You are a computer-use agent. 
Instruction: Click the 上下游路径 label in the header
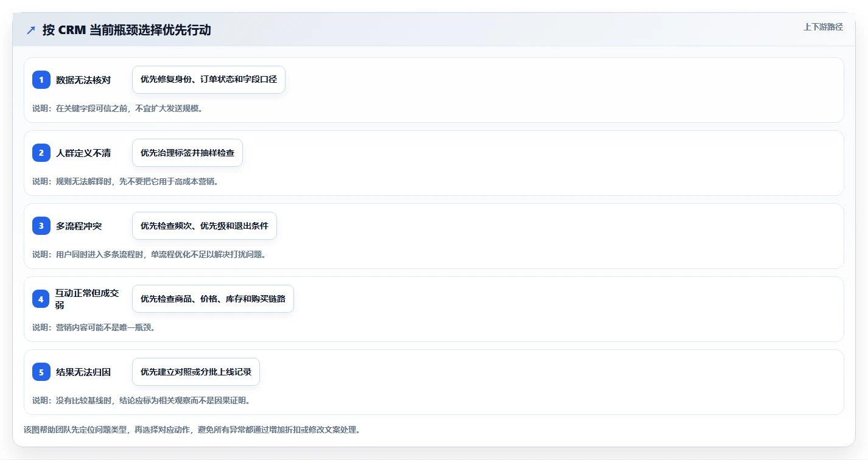pos(823,27)
